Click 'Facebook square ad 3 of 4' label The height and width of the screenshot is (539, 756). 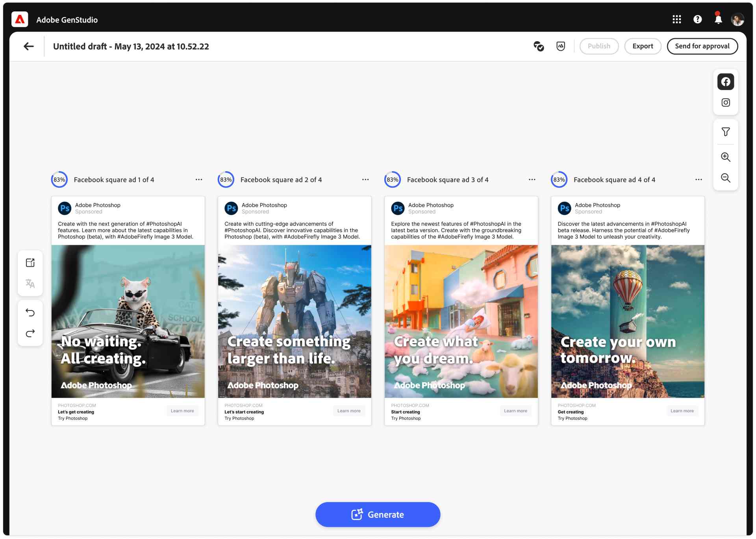click(448, 180)
